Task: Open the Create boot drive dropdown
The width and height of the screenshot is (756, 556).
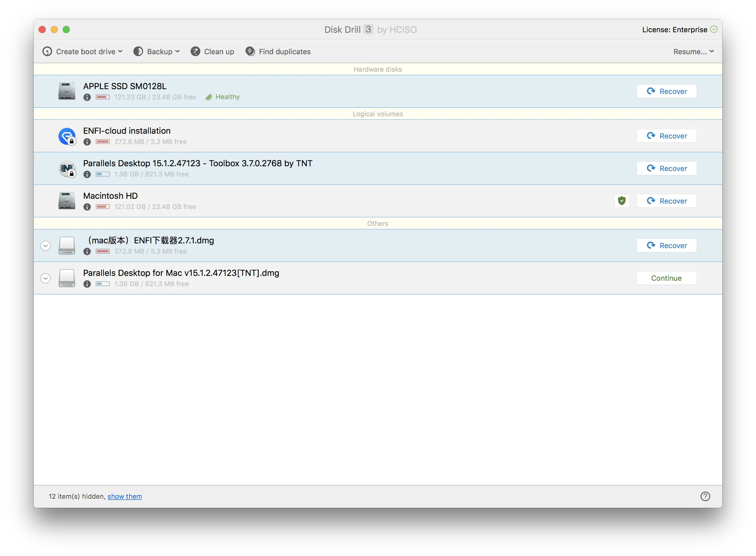Action: click(x=83, y=52)
